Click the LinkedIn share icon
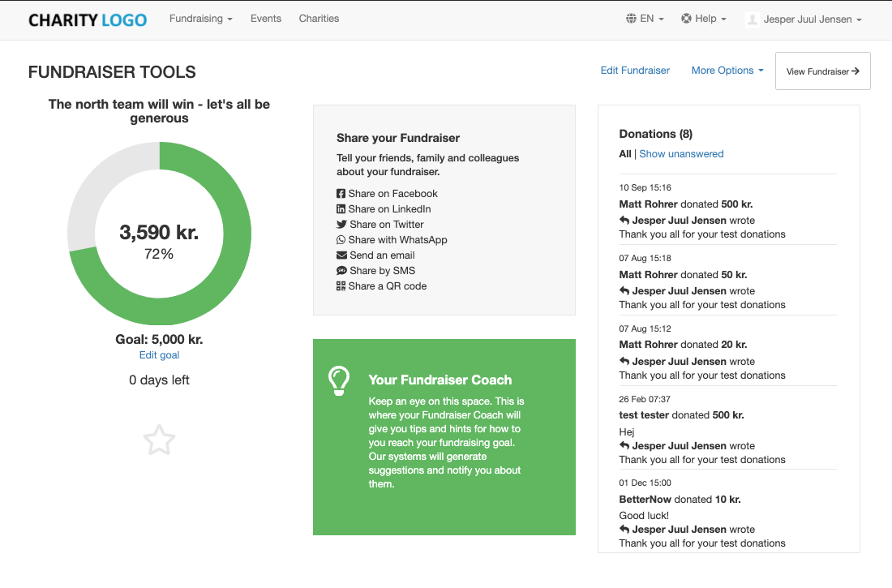Viewport: 892px width, 588px height. [x=341, y=209]
